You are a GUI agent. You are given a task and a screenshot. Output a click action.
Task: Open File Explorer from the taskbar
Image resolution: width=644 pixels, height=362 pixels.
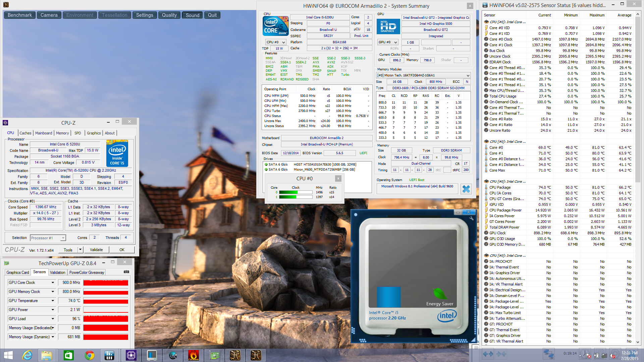pyautogui.click(x=47, y=355)
